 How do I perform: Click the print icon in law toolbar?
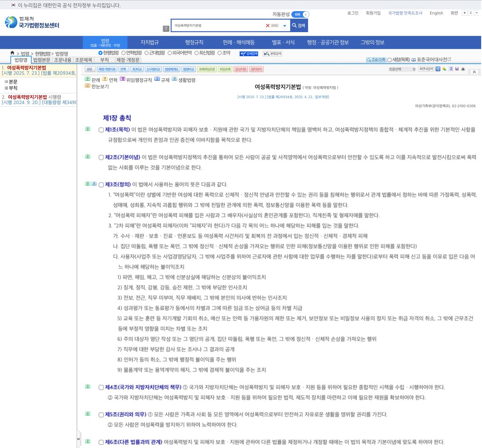tap(463, 69)
